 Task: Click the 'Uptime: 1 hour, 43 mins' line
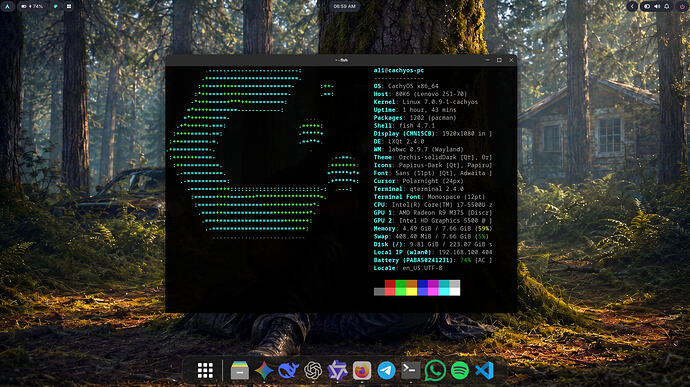tap(415, 110)
